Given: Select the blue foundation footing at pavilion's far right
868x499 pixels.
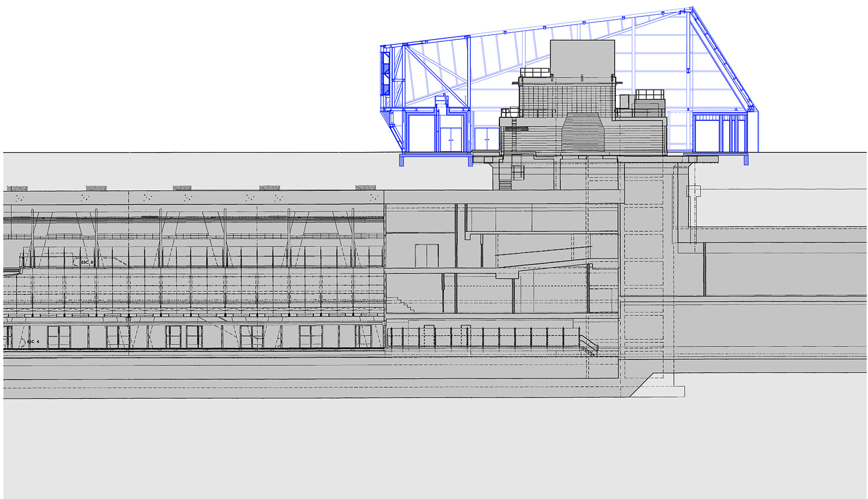Looking at the screenshot, I should (746, 160).
